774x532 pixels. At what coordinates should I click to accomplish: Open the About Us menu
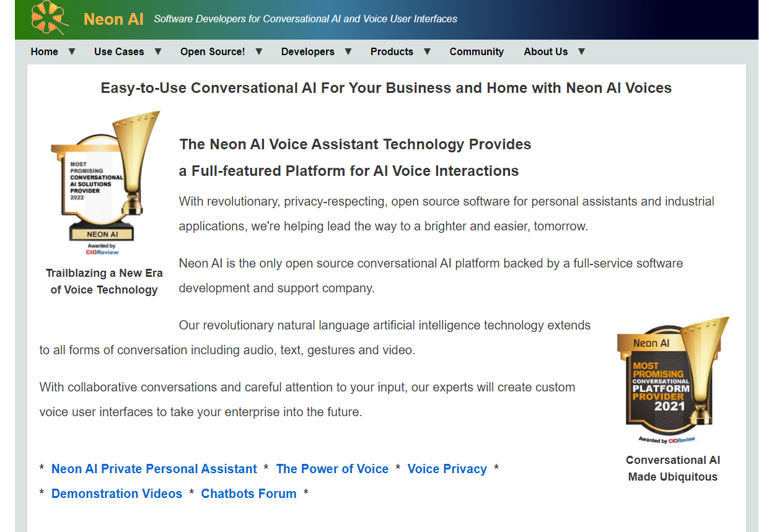click(545, 51)
